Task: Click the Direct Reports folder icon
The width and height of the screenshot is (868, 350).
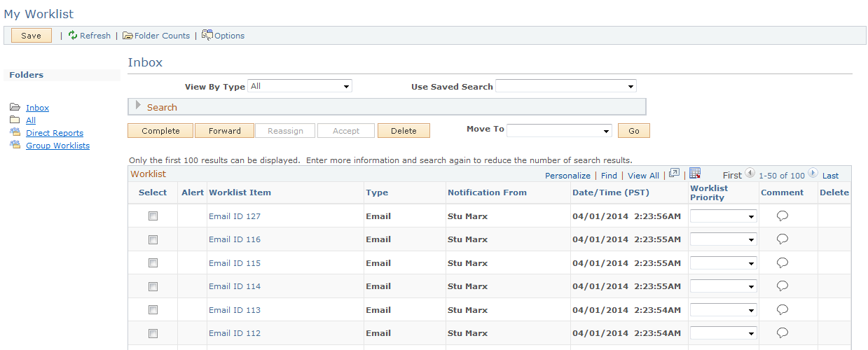Action: [x=15, y=132]
